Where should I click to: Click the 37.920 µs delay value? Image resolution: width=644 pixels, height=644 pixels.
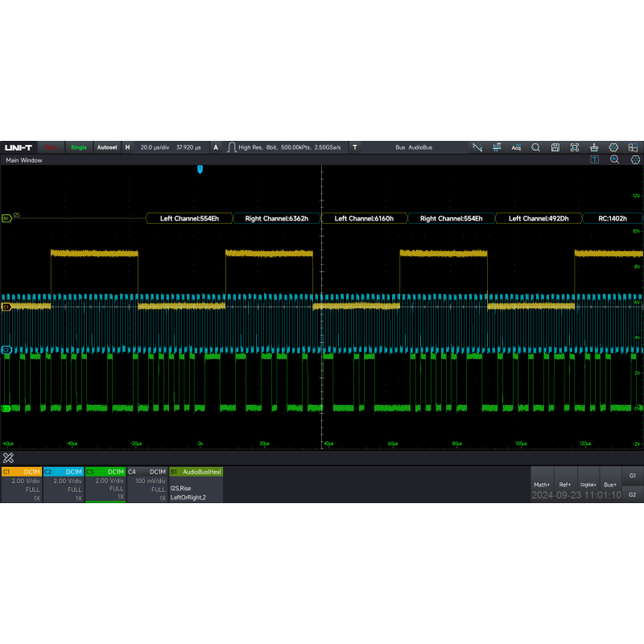coord(188,147)
